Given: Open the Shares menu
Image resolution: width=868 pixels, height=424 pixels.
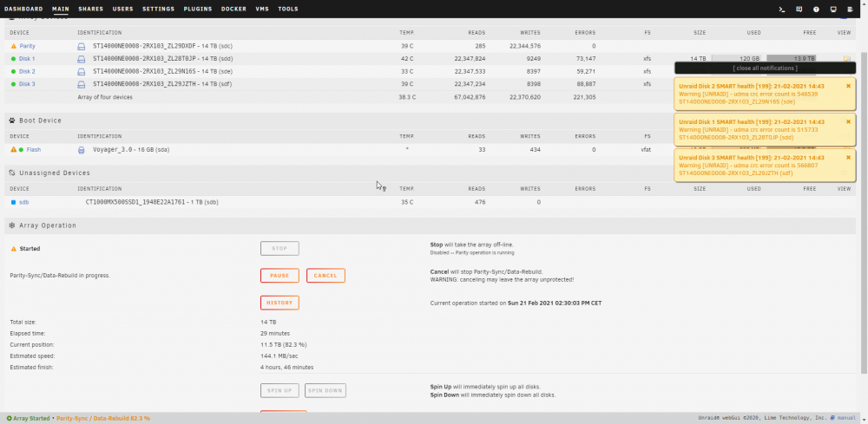Looking at the screenshot, I should tap(91, 10).
